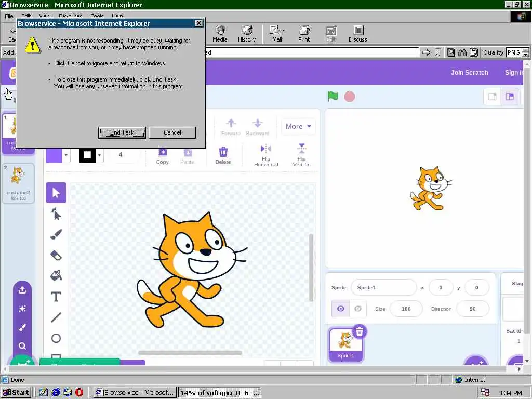The image size is (532, 399).
Task: Click the Size field showing 100
Action: (406, 309)
